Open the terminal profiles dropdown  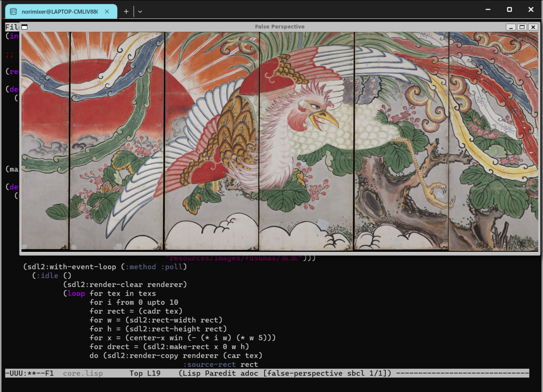140,11
